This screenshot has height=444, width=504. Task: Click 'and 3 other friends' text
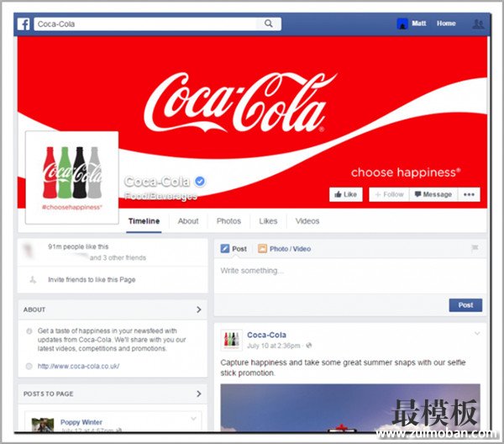118,257
